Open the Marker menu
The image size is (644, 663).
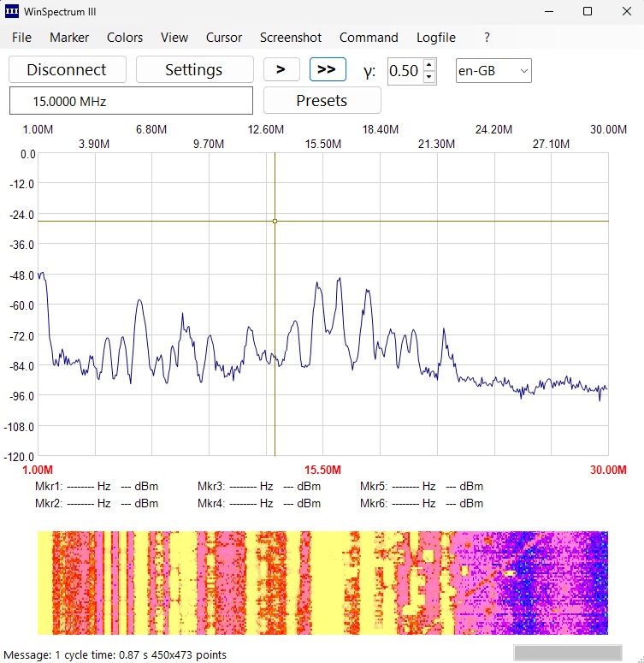pos(69,38)
